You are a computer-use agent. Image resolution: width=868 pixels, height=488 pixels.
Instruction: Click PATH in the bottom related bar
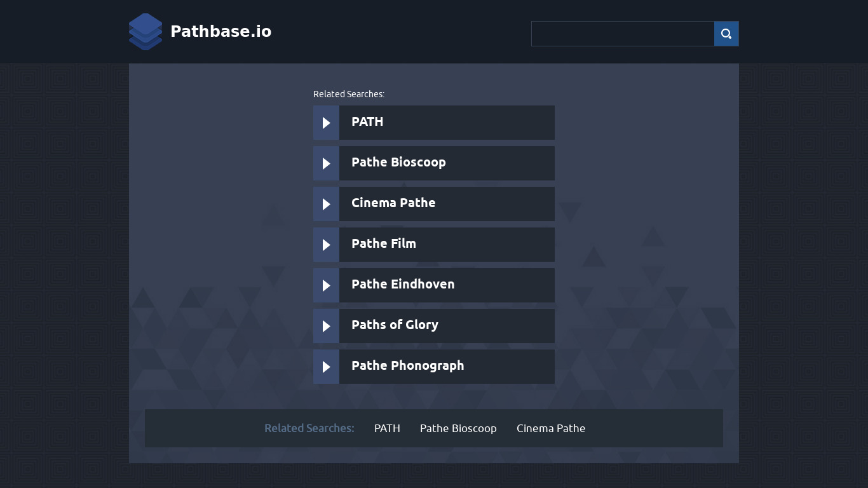point(387,428)
